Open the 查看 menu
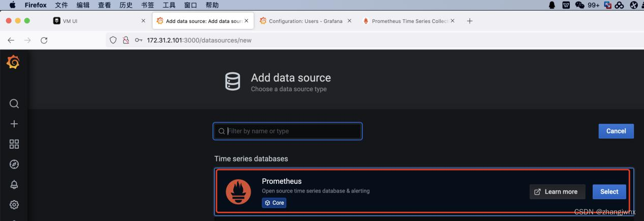This screenshot has width=644, height=221. click(105, 5)
